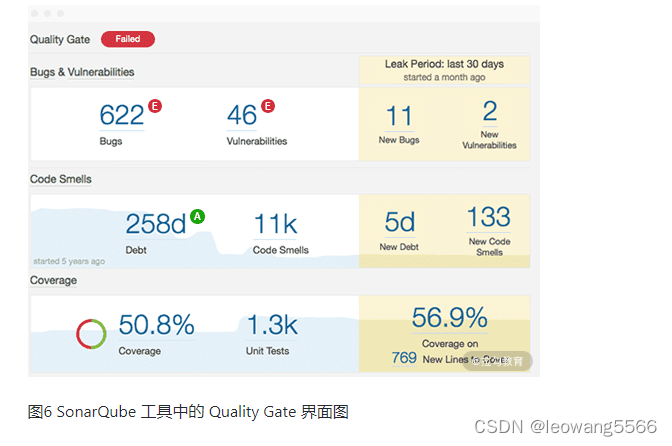
Task: Open the 1.3k Unit Tests count
Action: (272, 325)
